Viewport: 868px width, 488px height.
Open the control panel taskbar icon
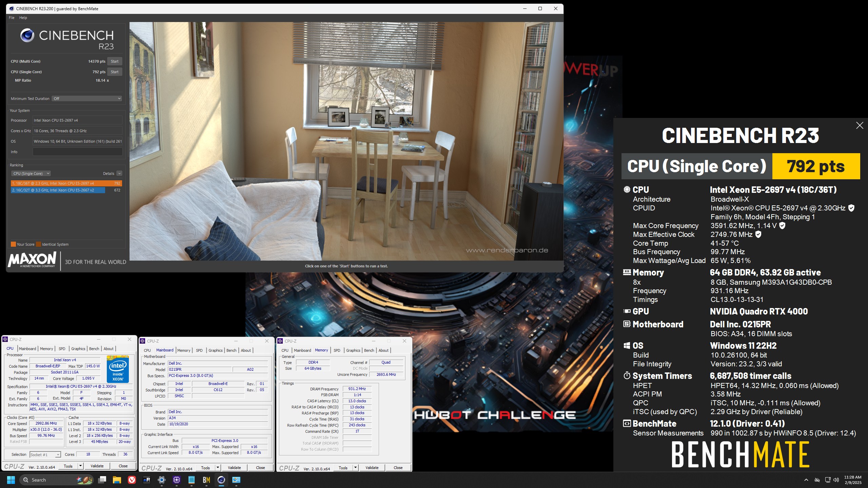[x=236, y=480]
